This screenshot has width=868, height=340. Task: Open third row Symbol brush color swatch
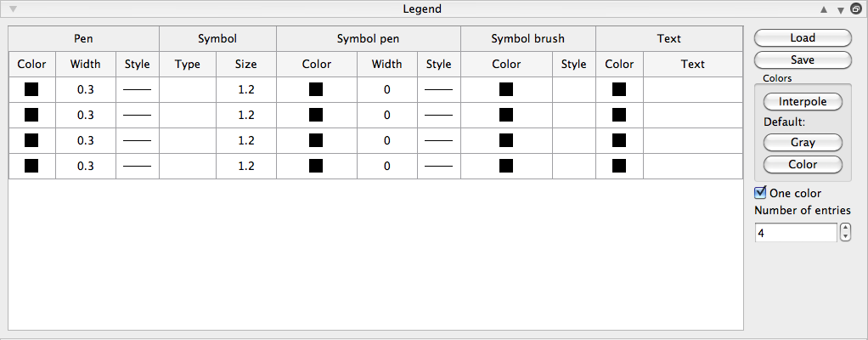click(x=506, y=140)
